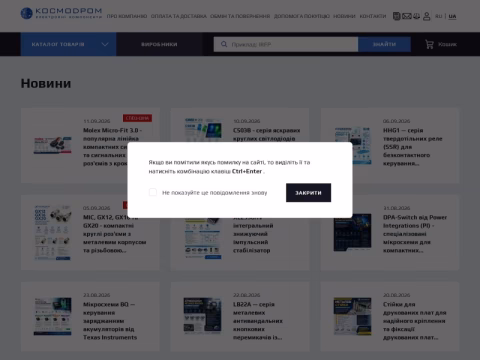Open the Мікросхеми BQ Texas Instruments article
Image resolution: width=480 pixels, height=360 pixels.
coord(110,321)
